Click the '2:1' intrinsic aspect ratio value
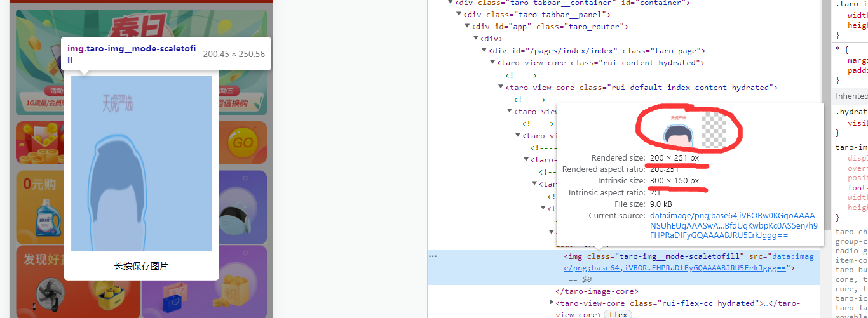 [x=656, y=192]
